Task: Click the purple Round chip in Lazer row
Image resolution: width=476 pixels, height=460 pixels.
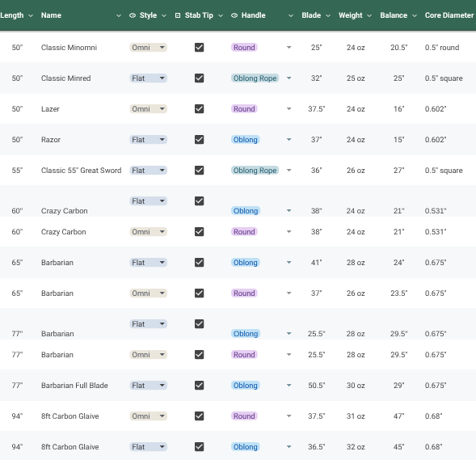Action: click(x=244, y=109)
